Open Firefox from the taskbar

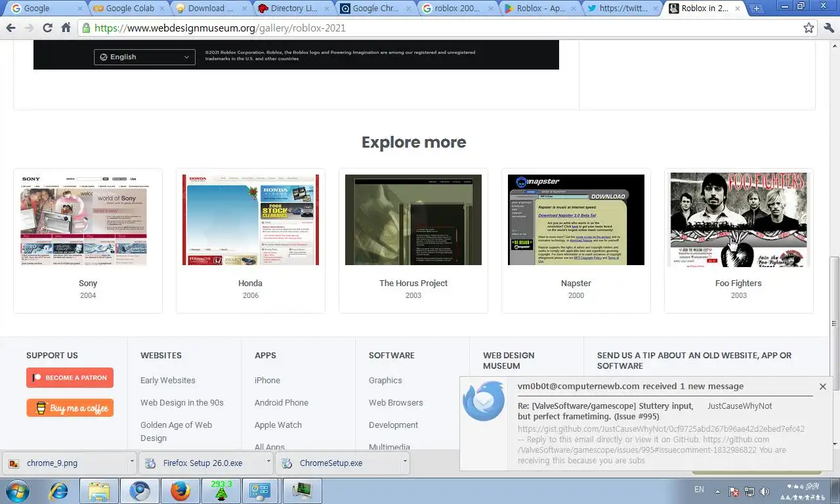(x=180, y=491)
